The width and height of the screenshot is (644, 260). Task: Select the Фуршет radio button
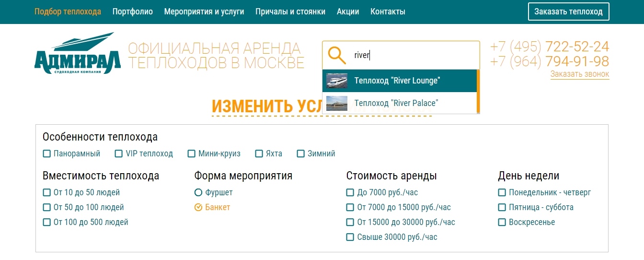pyautogui.click(x=198, y=193)
